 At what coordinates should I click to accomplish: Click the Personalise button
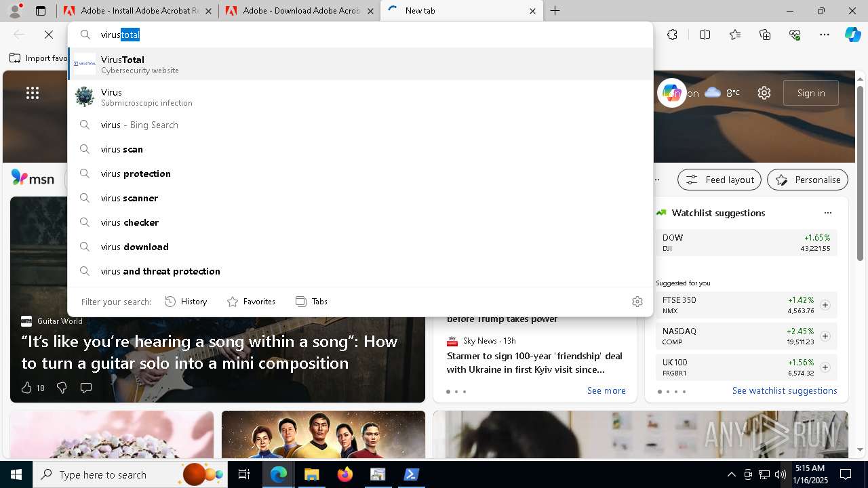coord(808,180)
